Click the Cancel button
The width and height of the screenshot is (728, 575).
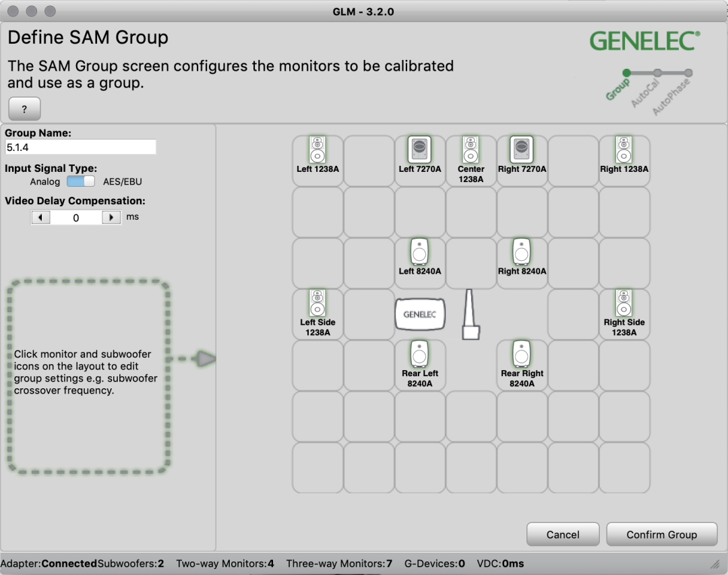[x=563, y=535]
